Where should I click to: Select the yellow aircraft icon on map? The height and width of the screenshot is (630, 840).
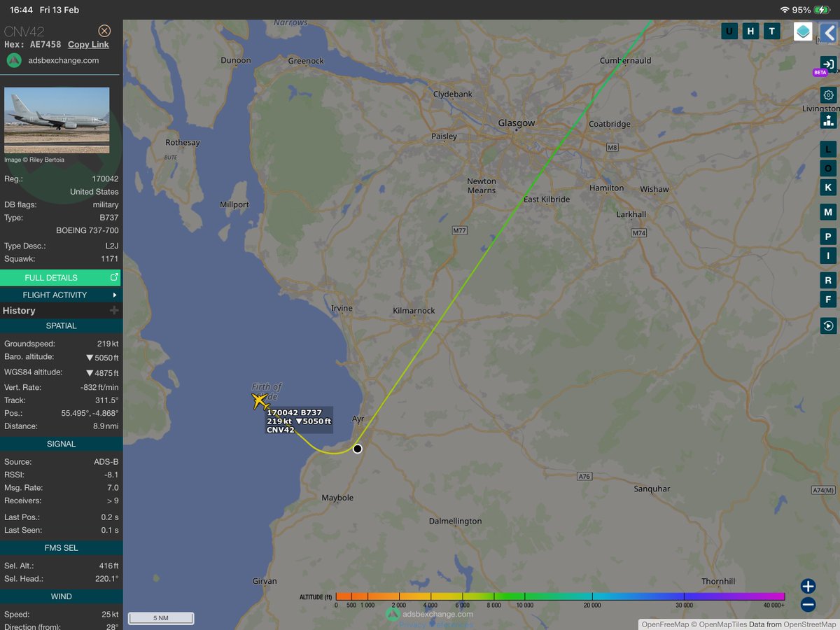[260, 401]
